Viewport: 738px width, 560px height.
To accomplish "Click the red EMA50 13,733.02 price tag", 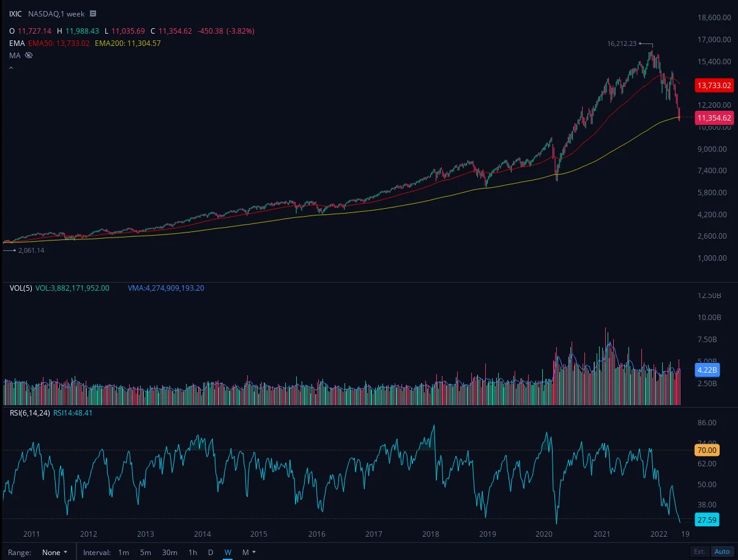I will pos(715,85).
